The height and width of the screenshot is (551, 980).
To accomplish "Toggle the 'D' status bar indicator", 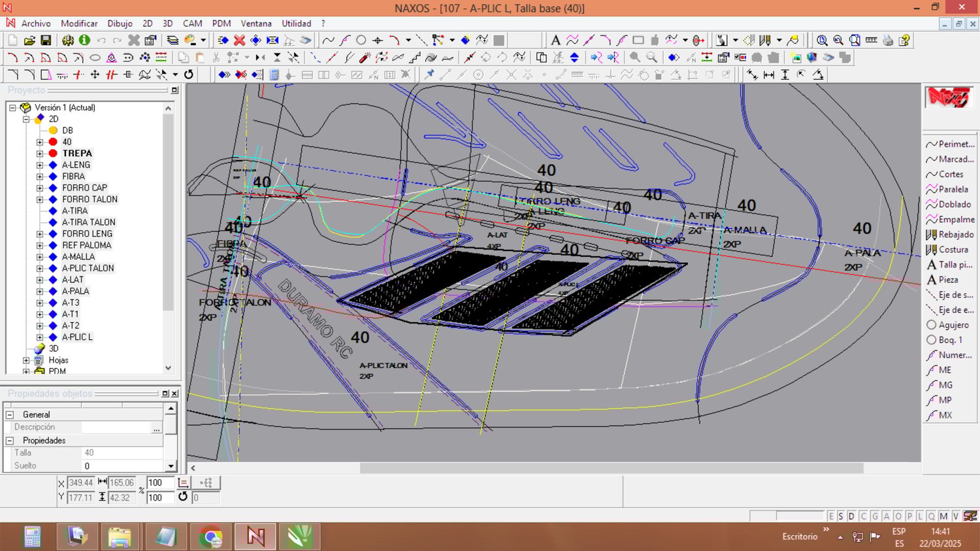I will (x=851, y=516).
